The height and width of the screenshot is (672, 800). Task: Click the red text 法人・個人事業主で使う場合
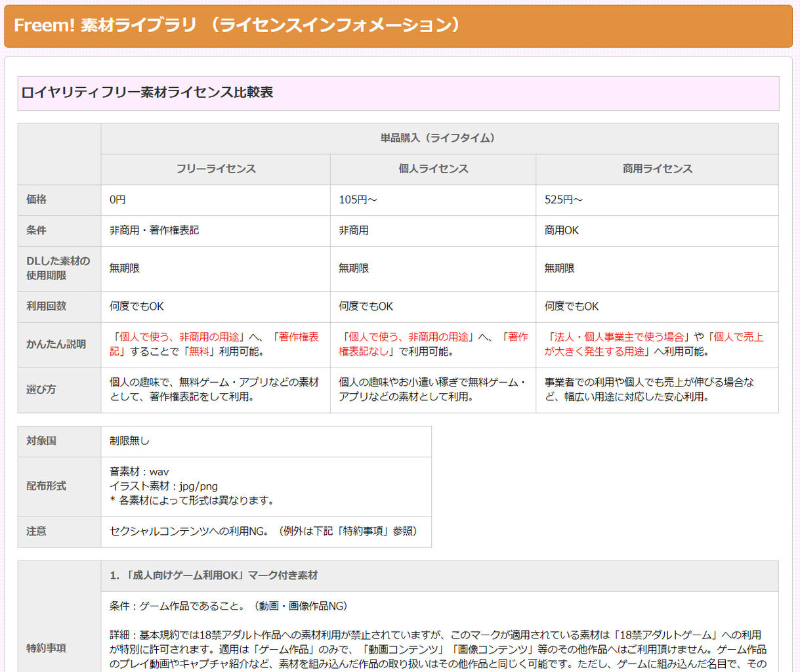(x=620, y=337)
